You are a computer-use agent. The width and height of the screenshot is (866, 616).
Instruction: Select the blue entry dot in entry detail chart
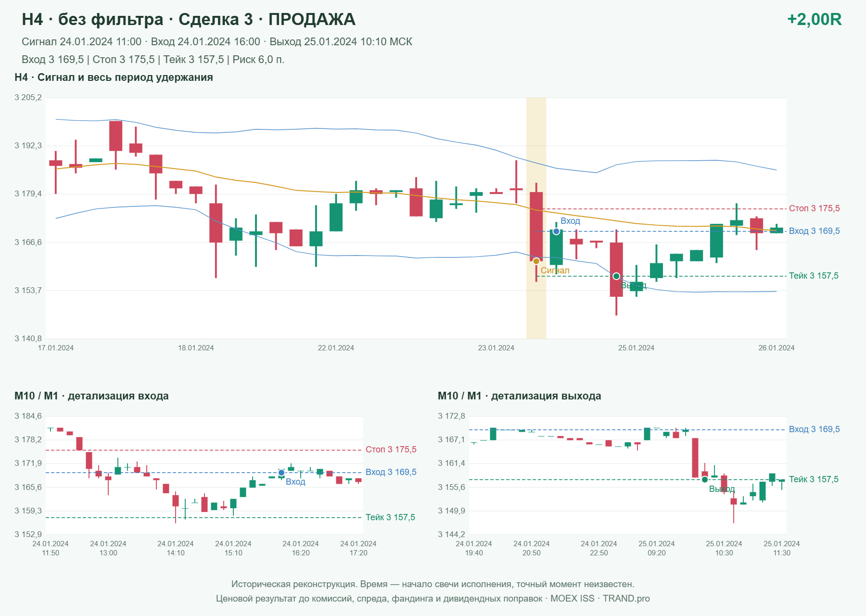281,473
